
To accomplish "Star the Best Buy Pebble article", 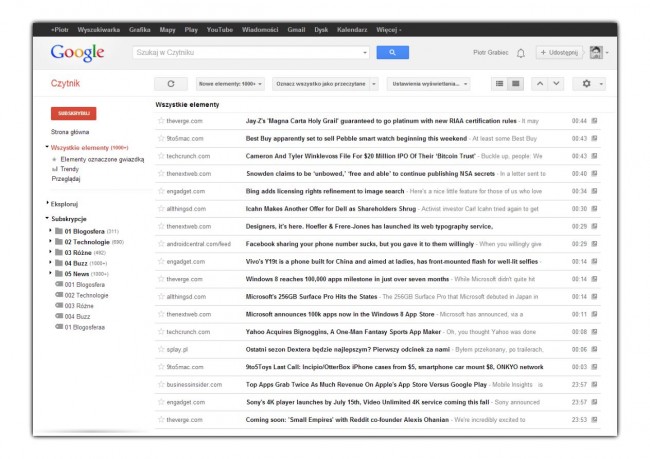I will click(161, 138).
